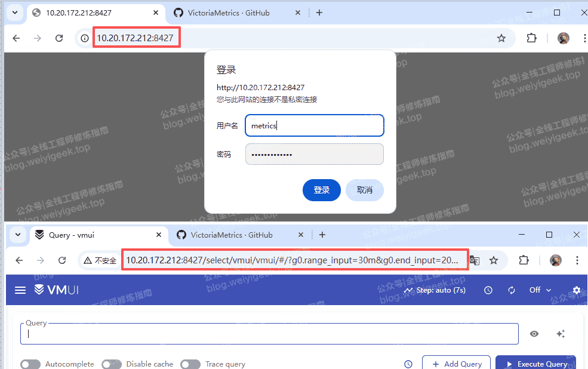Open the VMUI settings gear

pyautogui.click(x=576, y=290)
